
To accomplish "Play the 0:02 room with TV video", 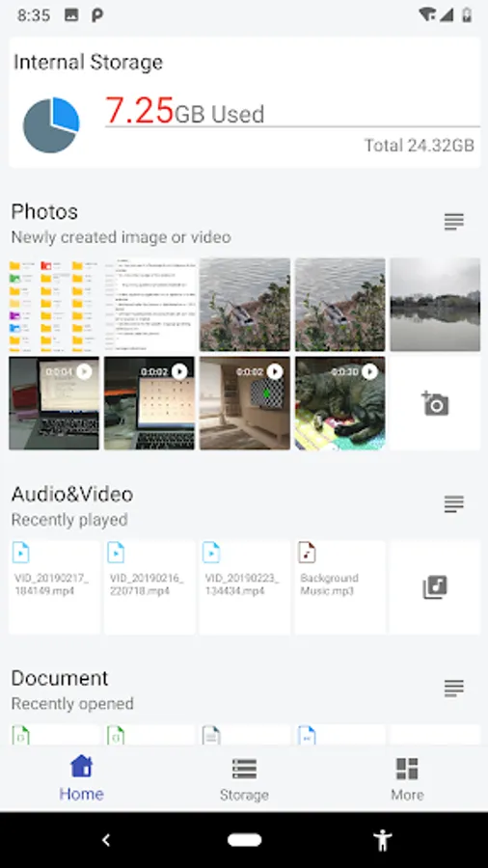I will [x=245, y=403].
